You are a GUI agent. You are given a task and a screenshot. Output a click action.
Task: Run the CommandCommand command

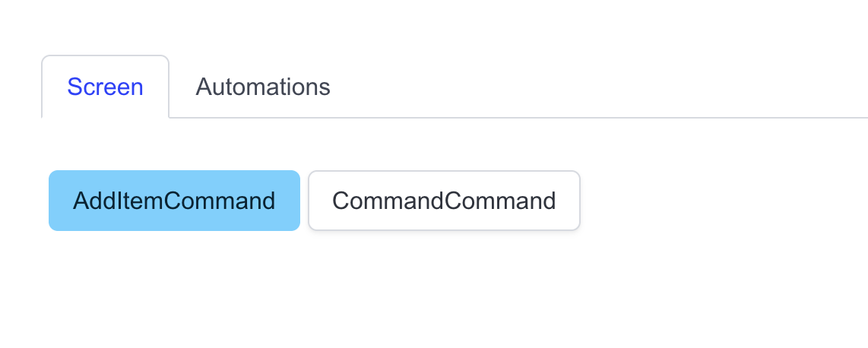click(444, 201)
